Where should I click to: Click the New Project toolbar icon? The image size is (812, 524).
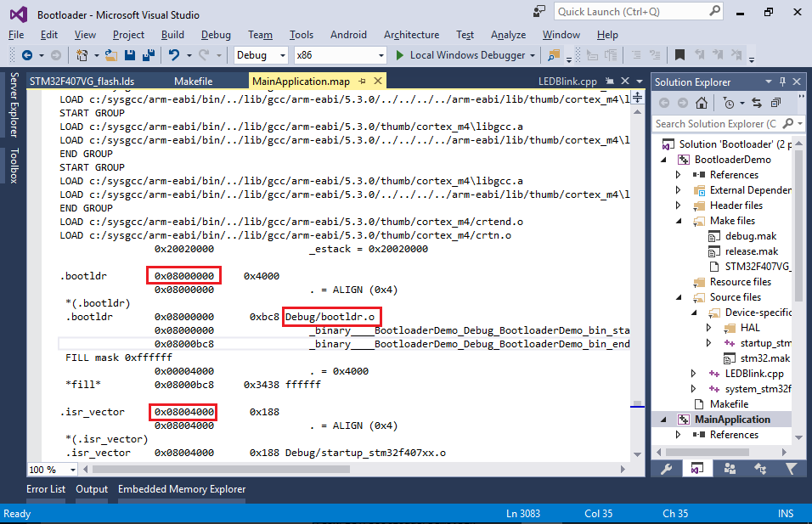pos(82,55)
